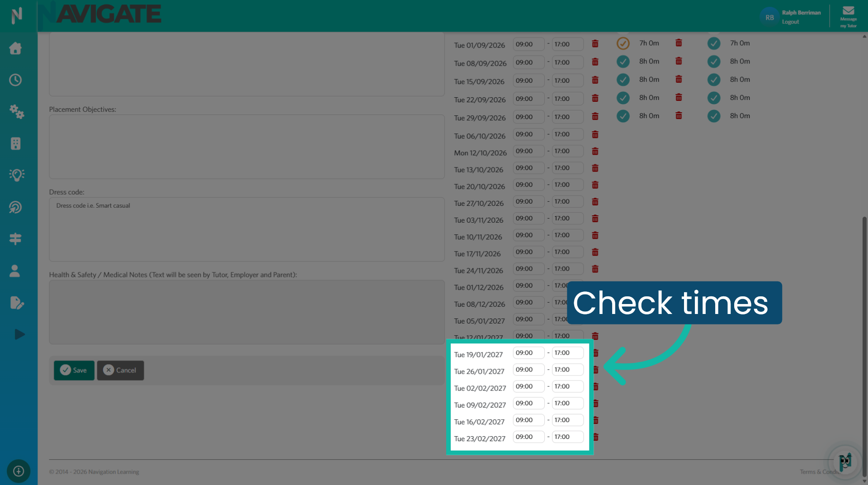
Task: Toggle right column check beside Tue 22/09/2026
Action: click(714, 98)
